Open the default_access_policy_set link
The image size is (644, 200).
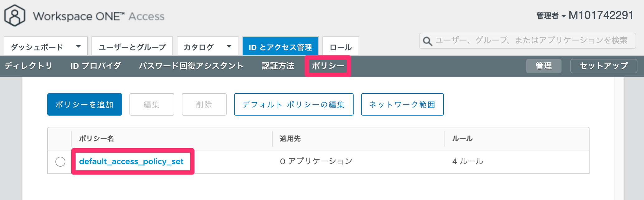pos(131,161)
